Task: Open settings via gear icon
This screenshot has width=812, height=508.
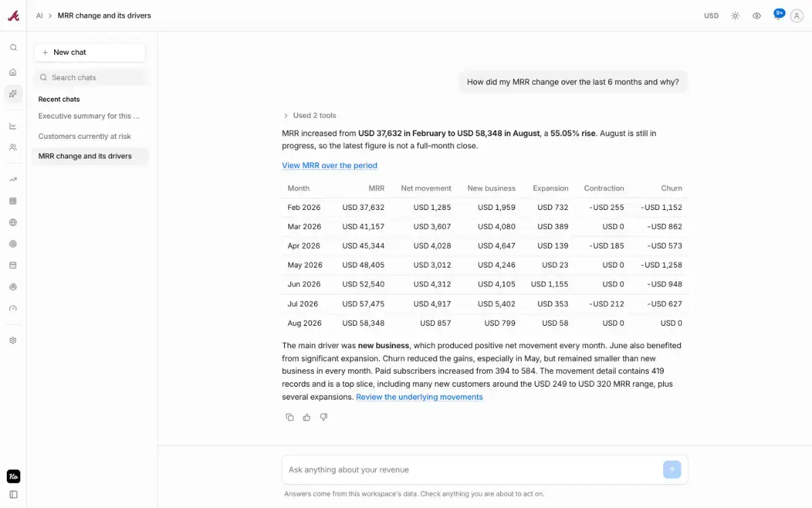Action: (13, 341)
